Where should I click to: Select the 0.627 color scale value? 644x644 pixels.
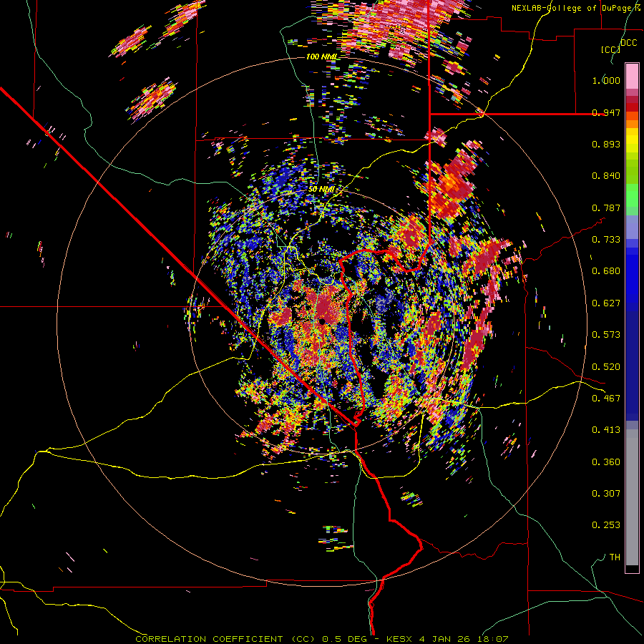coord(606,303)
